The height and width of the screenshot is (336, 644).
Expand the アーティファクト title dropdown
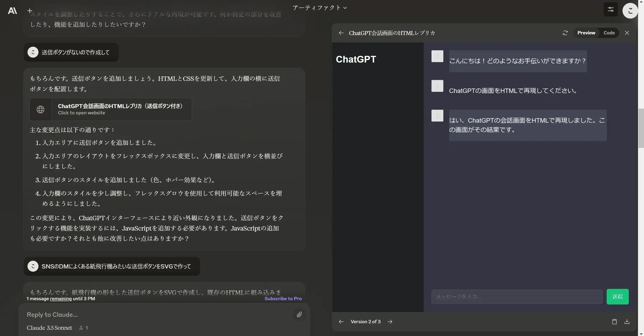(319, 8)
